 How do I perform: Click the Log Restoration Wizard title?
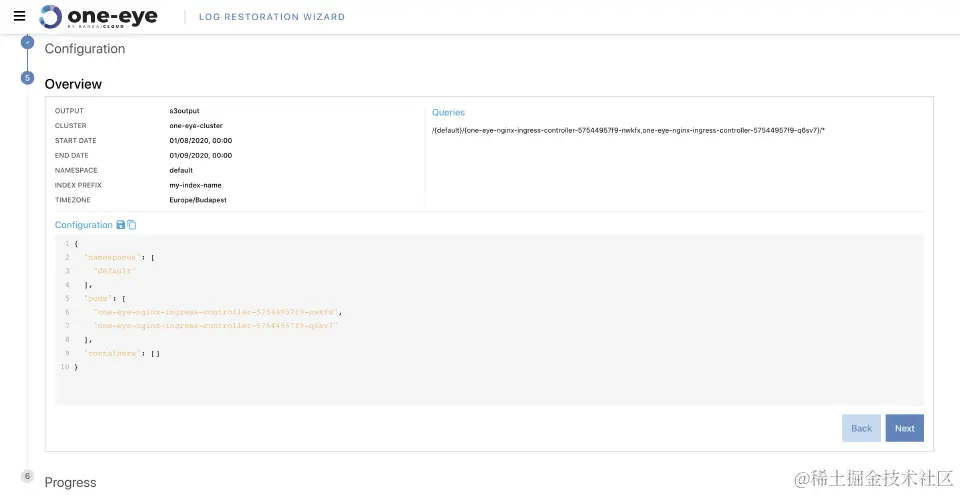click(272, 17)
